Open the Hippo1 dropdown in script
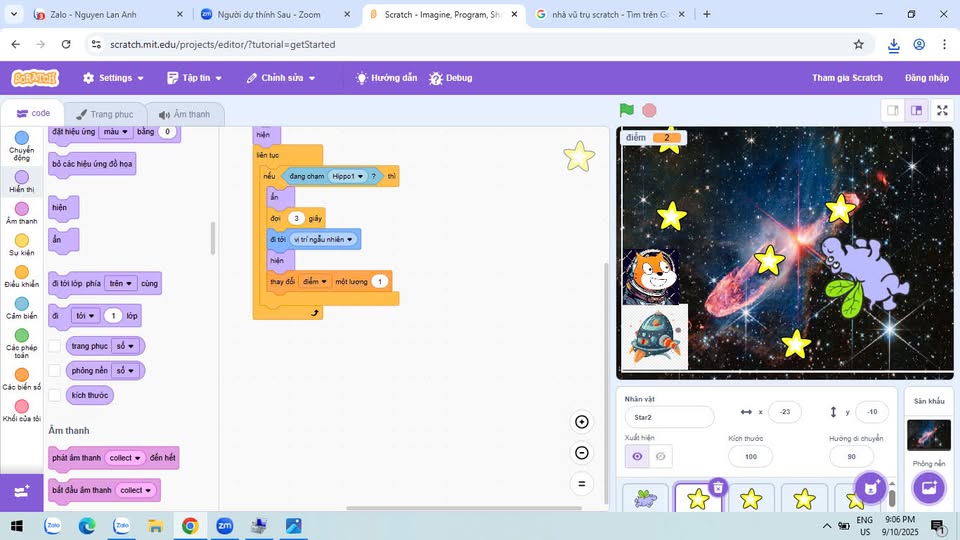Screen dimensions: 960x540 click(x=347, y=176)
